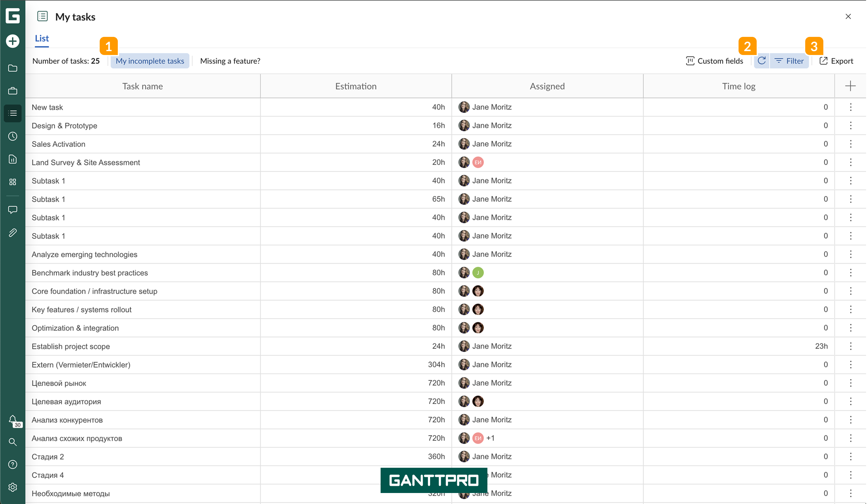Open the Filter panel
868x504 pixels.
coord(789,61)
